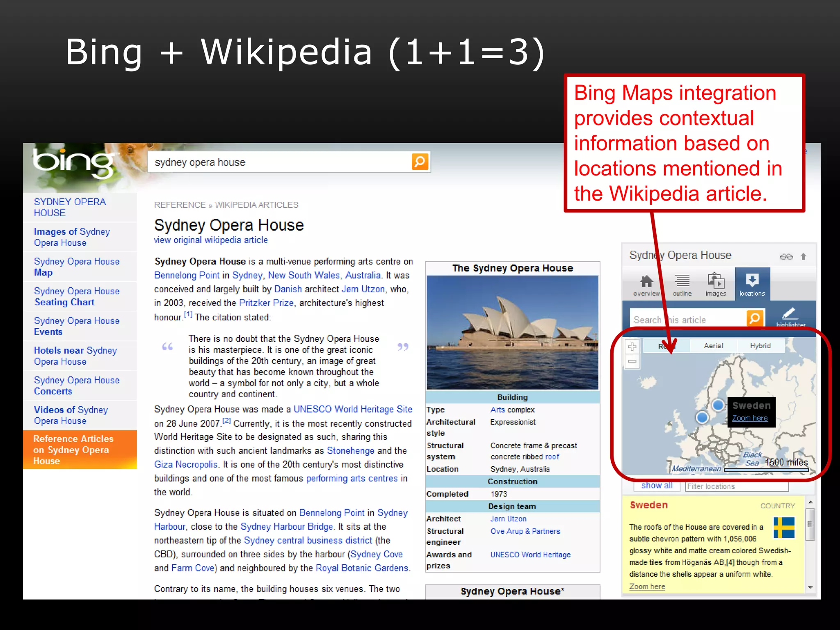Click UNESCO World Heritage in infobox awards
This screenshot has width=840, height=630.
click(530, 555)
